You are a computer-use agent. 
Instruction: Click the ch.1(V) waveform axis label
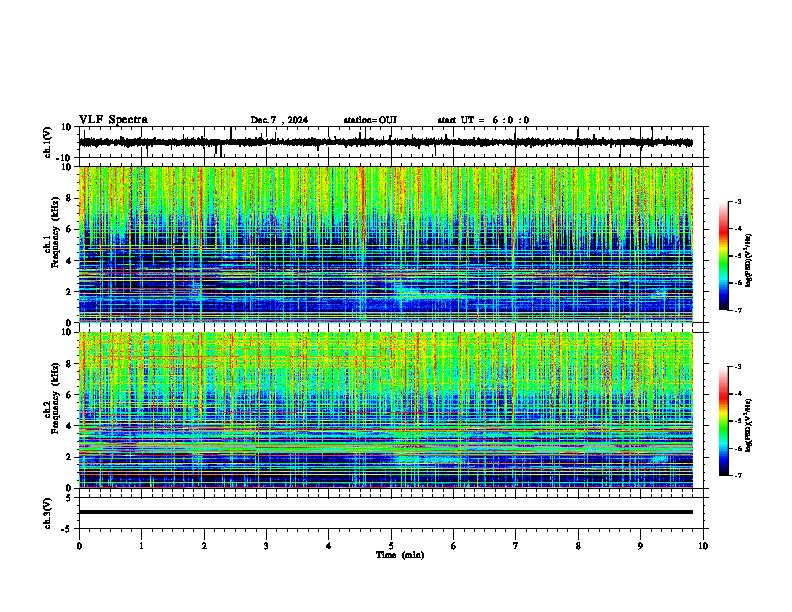48,142
